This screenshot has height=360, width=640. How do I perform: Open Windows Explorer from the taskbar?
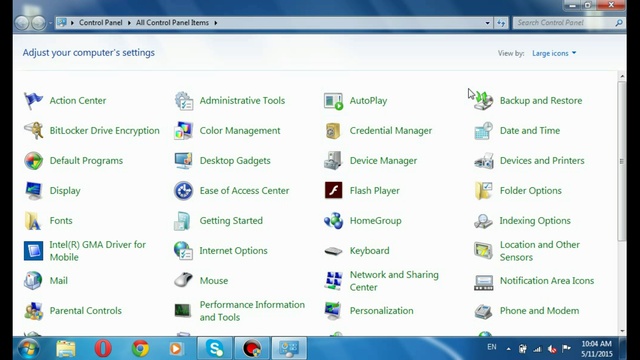coord(66,349)
